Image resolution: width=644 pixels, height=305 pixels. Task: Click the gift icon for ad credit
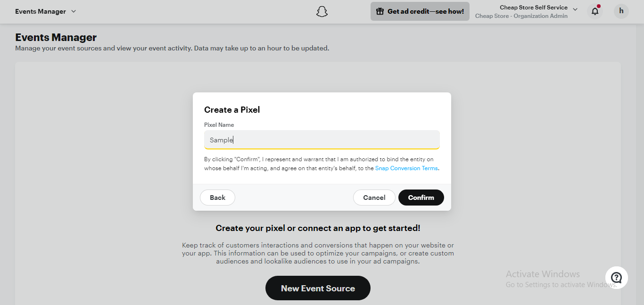380,11
